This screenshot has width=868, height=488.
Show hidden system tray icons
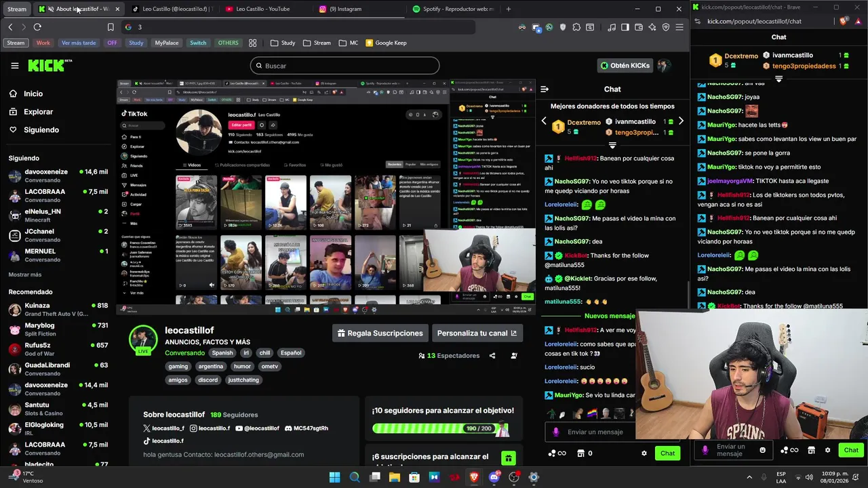pyautogui.click(x=749, y=477)
